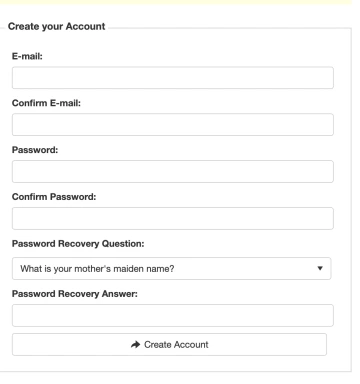
Task: Click the "Confirm E-mail:" label text
Action: pyautogui.click(x=46, y=103)
